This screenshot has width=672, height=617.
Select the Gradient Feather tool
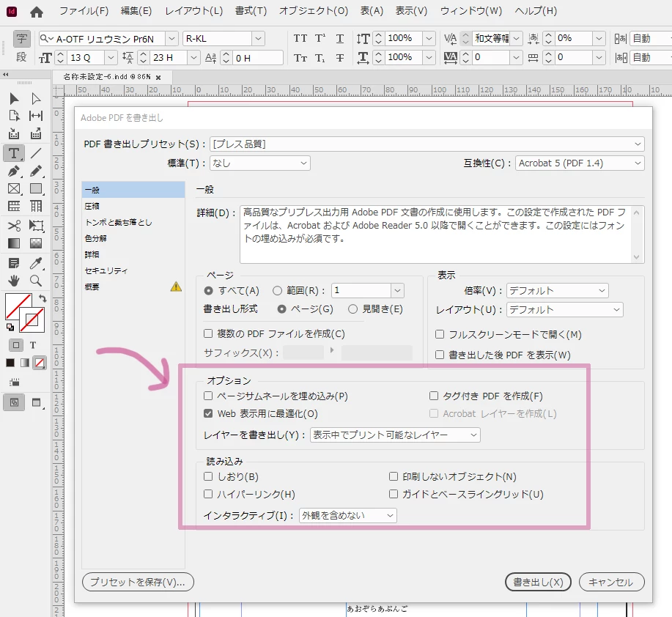tap(36, 243)
